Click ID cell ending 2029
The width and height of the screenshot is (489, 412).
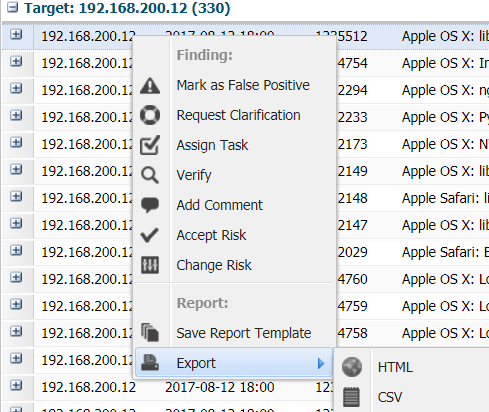click(352, 252)
